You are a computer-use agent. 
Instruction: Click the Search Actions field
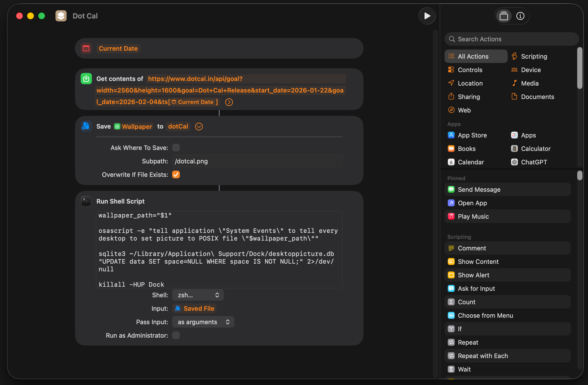511,39
